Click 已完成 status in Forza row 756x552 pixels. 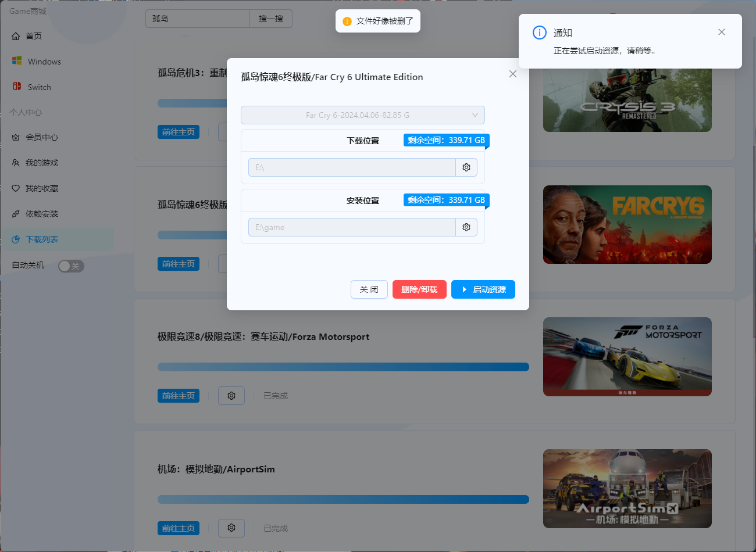[x=276, y=396]
